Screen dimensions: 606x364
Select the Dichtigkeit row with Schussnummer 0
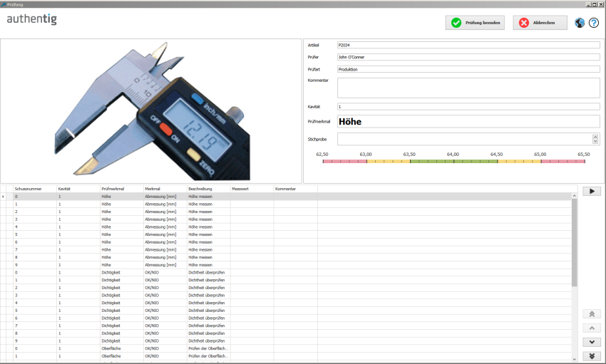click(286, 273)
